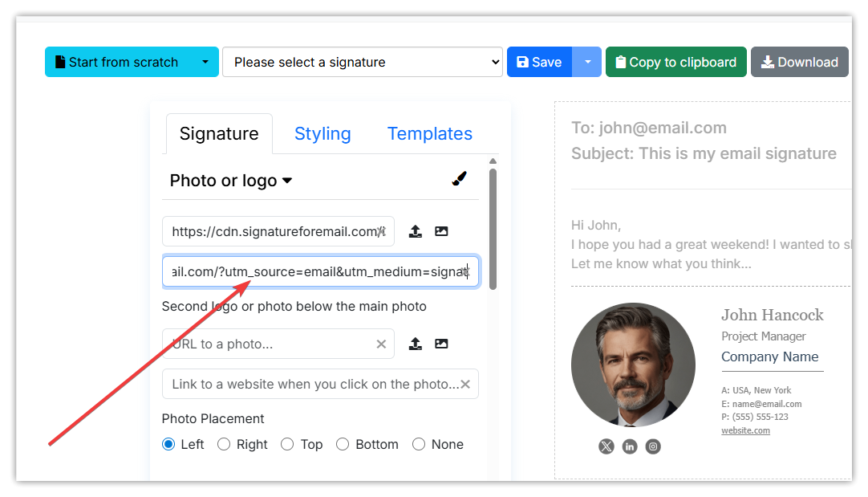
Task: Clear the second photo URL field
Action: (381, 344)
